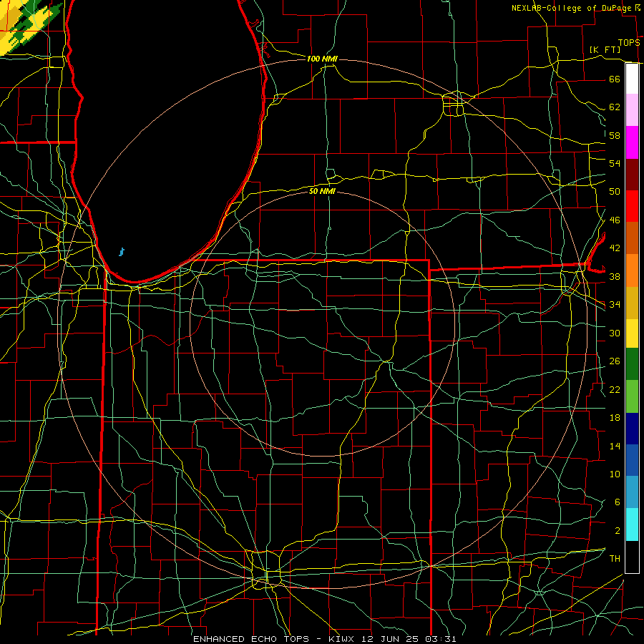Click the 100 NMI range ring label
Screen dimensions: 644x644
coord(322,59)
